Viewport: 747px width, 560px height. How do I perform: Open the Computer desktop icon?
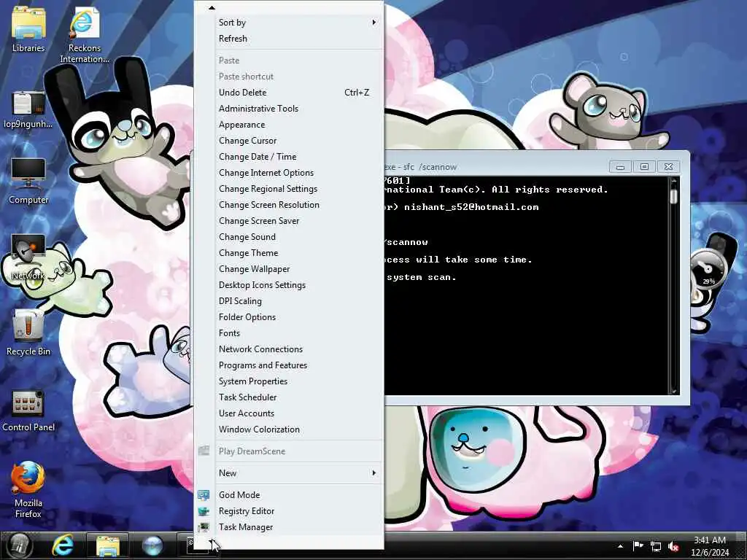tap(28, 181)
